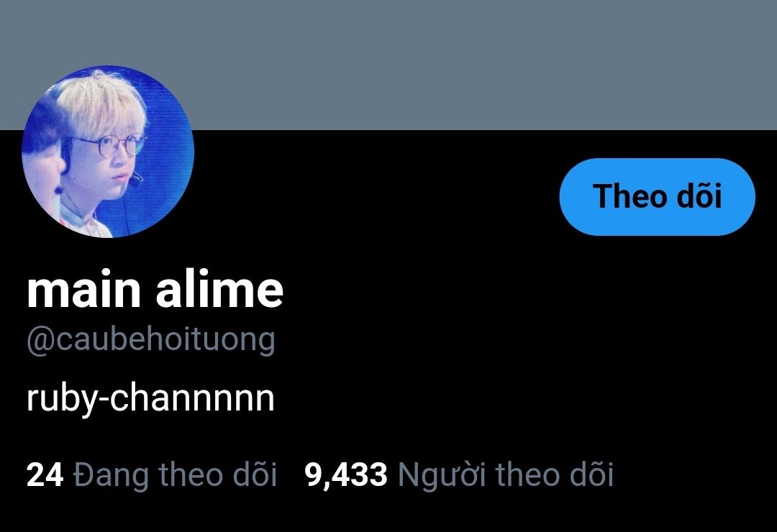Click the word "Đang" in following label
This screenshot has height=532, width=777.
[x=111, y=475]
